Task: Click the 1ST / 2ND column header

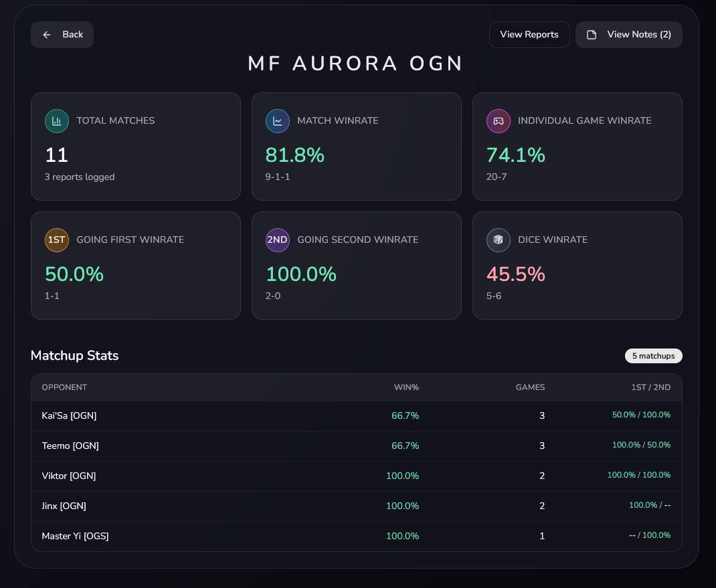Action: coord(650,387)
